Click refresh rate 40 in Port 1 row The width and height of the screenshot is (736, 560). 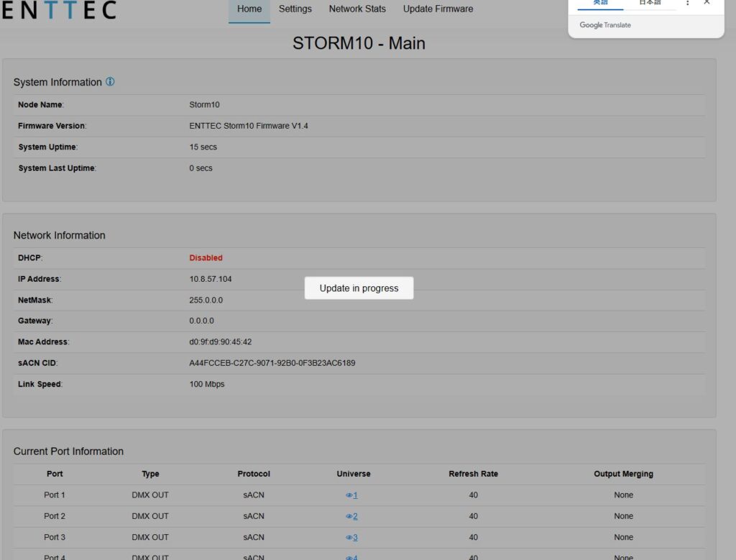473,495
